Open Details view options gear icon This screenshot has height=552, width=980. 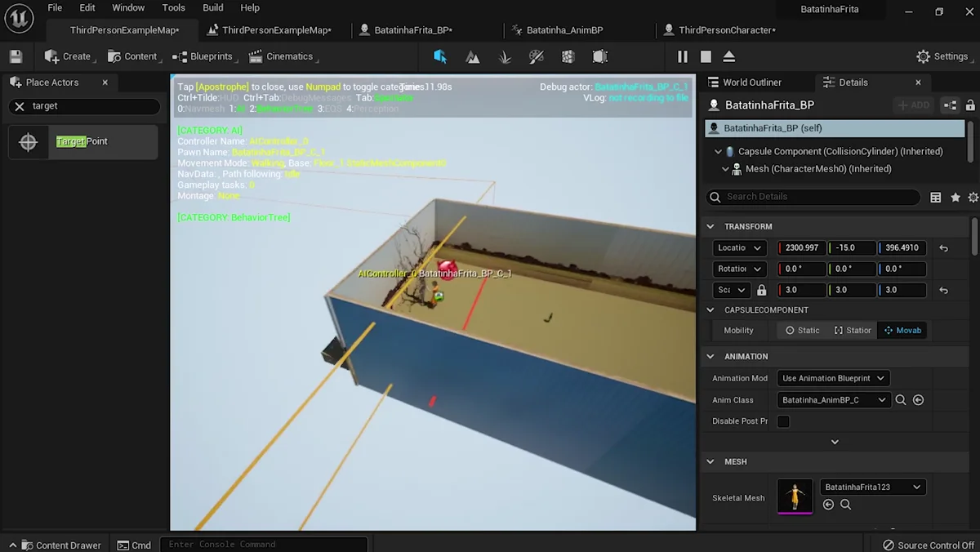coord(973,197)
